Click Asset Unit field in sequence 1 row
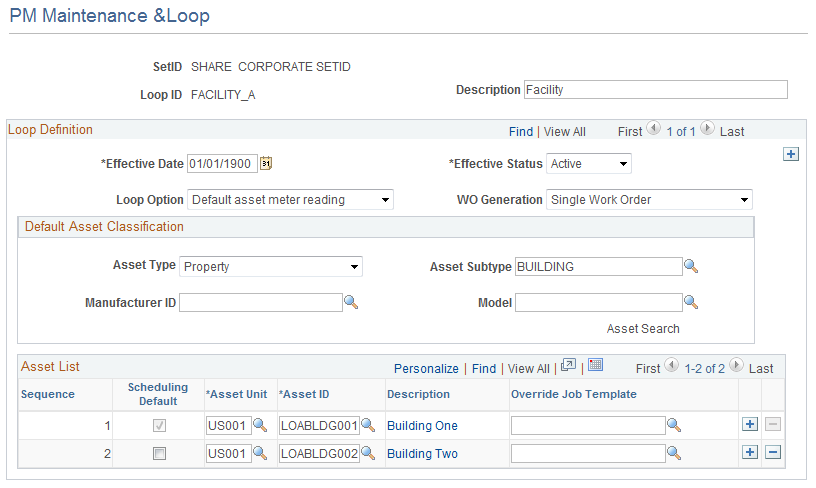Image resolution: width=816 pixels, height=488 pixels. [x=228, y=426]
